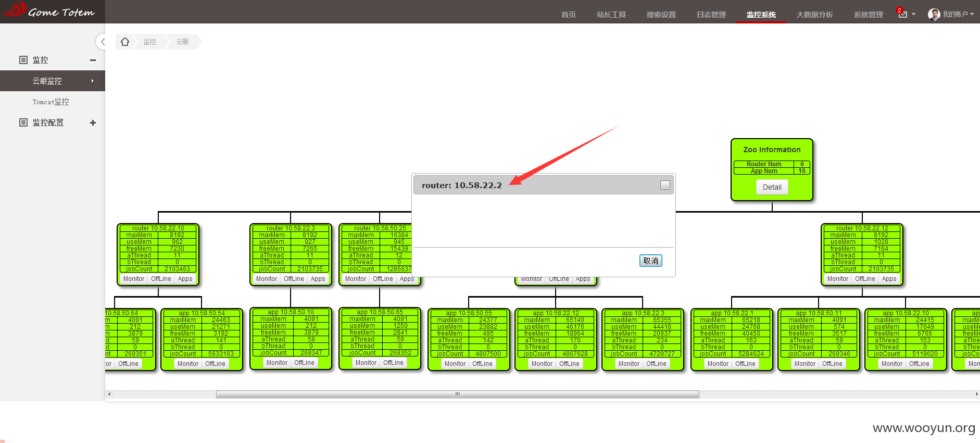Monitor router 10.58.22.12
Image resolution: width=980 pixels, height=443 pixels.
click(838, 279)
